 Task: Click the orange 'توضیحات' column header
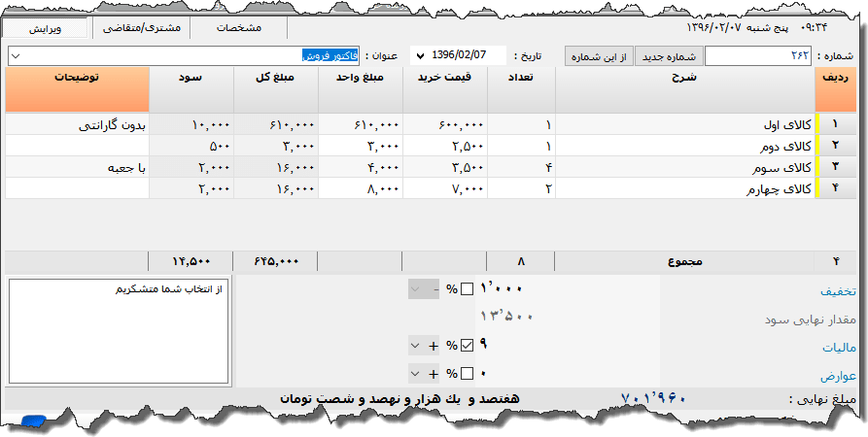point(77,89)
